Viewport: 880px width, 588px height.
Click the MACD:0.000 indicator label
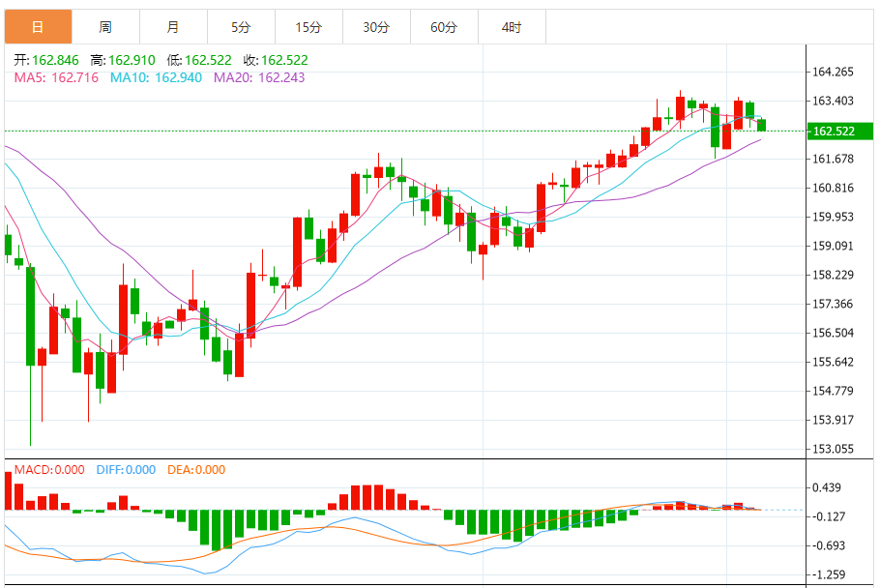pos(49,470)
